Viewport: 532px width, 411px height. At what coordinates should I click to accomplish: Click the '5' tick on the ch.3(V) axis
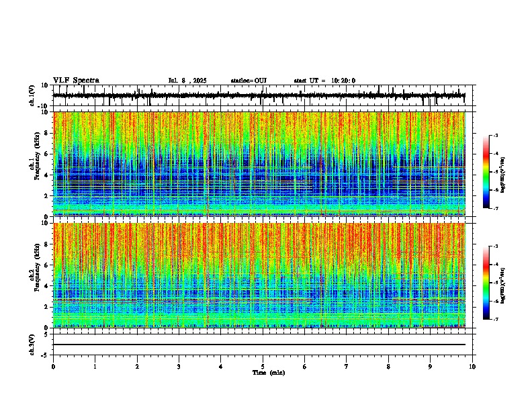tap(47, 334)
